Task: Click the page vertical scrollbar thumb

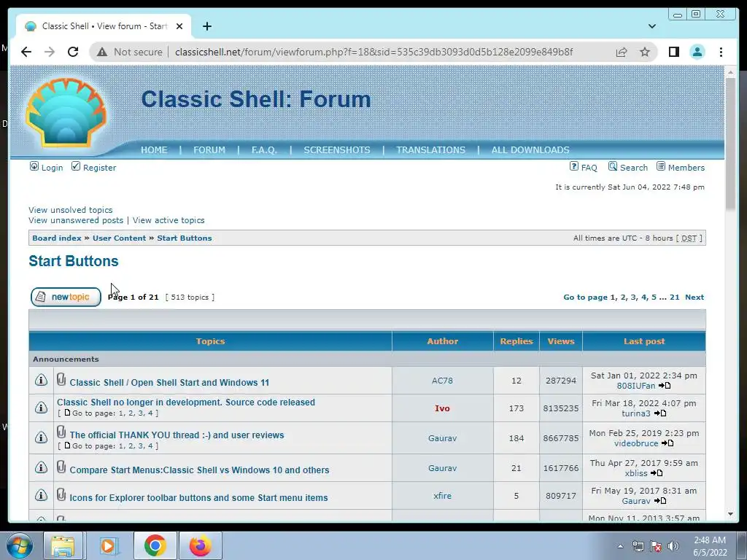Action: [x=730, y=143]
